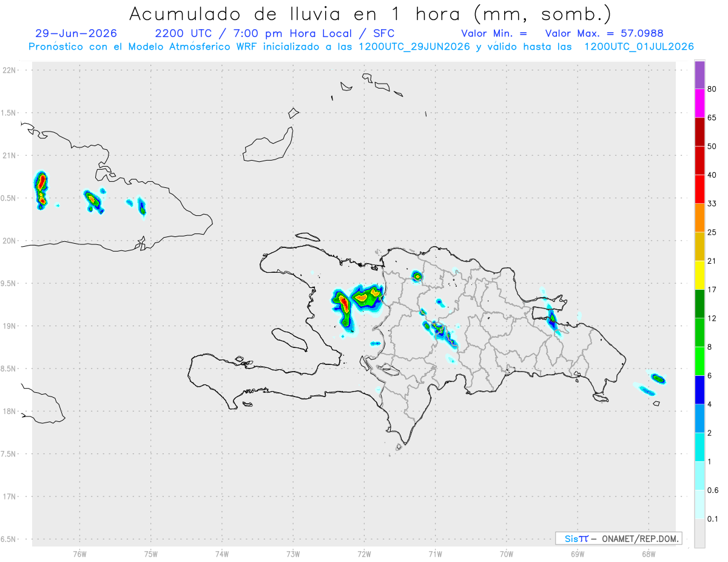Click the '72W' longitude label

point(364,554)
